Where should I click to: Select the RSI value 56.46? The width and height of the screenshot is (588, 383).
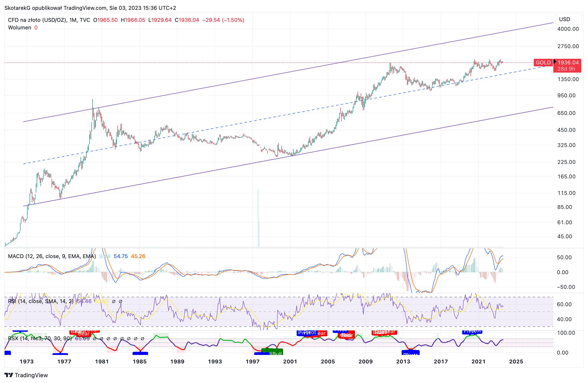[x=84, y=301]
